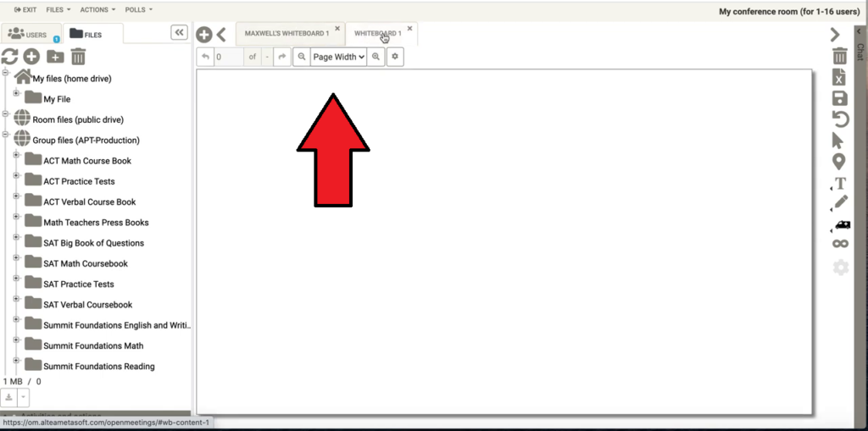Add a new whiteboard with plus icon
This screenshot has width=868, height=431.
[203, 34]
